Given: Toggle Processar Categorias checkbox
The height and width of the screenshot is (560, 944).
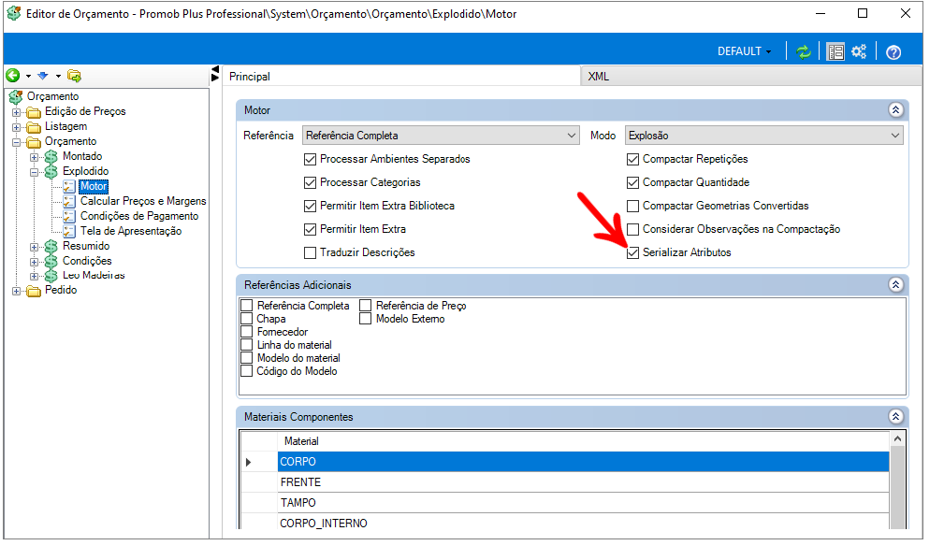Looking at the screenshot, I should (x=310, y=183).
